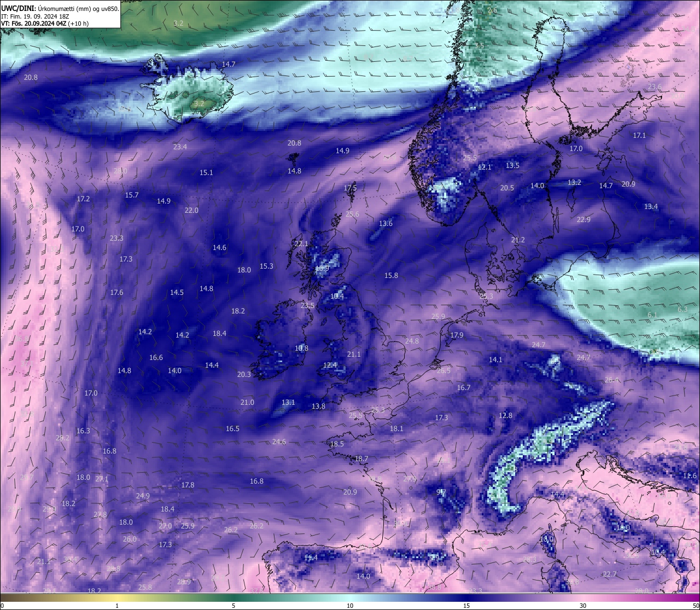700x610 pixels.
Task: Click the 17.8 value on the map
Action: click(188, 485)
